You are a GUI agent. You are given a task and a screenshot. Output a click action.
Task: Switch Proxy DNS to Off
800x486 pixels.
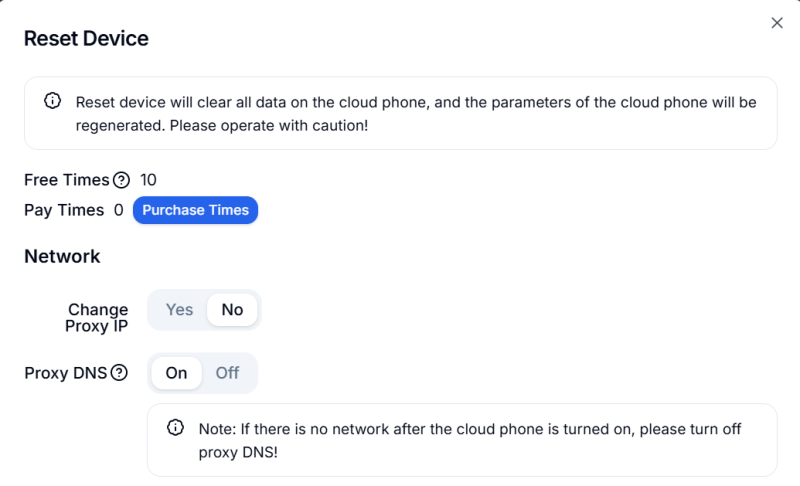[x=228, y=373]
